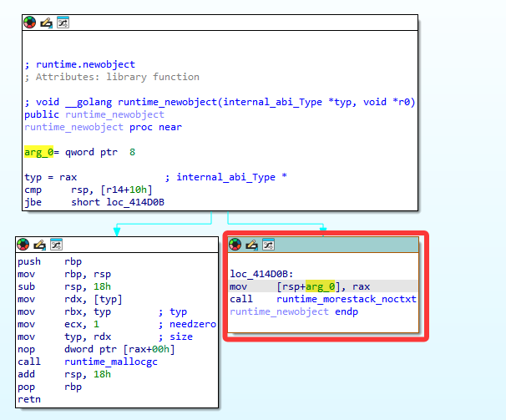The width and height of the screenshot is (506, 420).
Task: Click runtime_newobject in the proc near line
Action: (73, 127)
